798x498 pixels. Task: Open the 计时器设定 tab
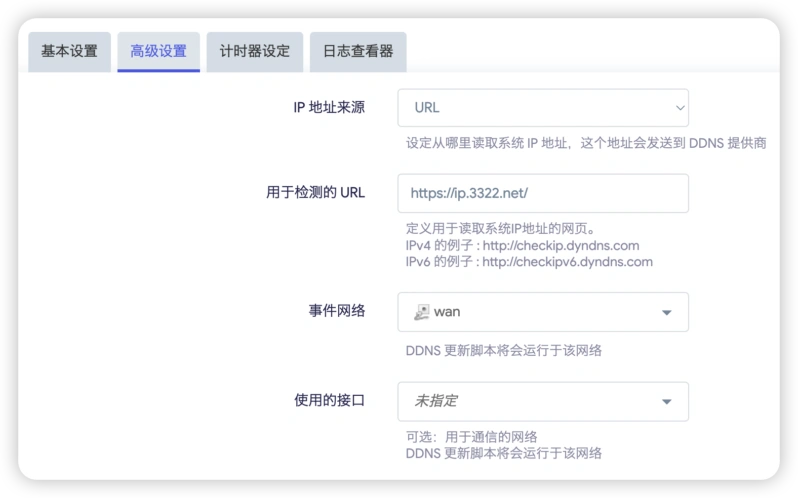(x=254, y=51)
